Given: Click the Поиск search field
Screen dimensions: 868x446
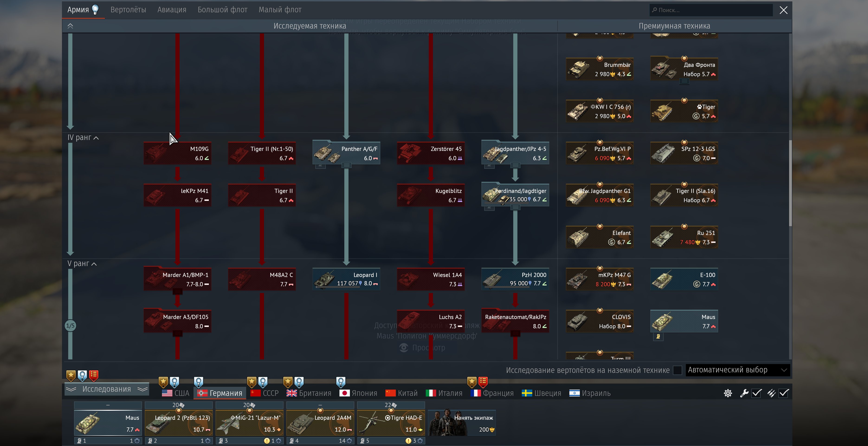Looking at the screenshot, I should pos(711,10).
